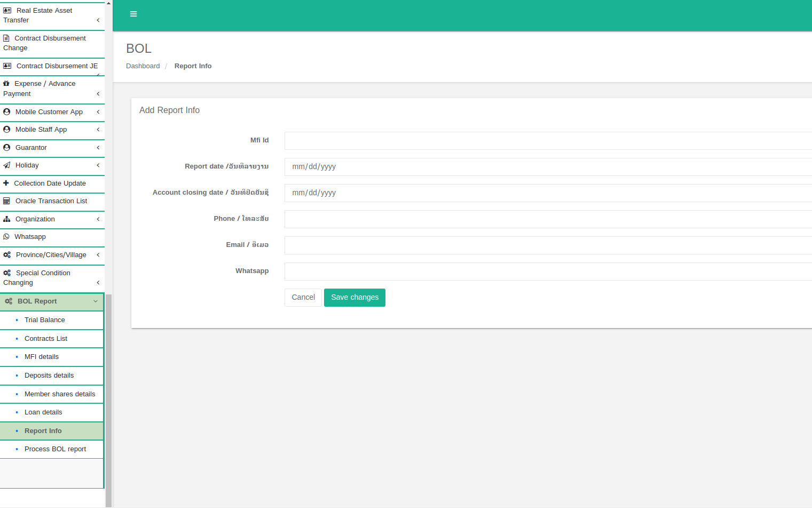Open the Trial Balance menu item
812x511 pixels.
tap(45, 320)
